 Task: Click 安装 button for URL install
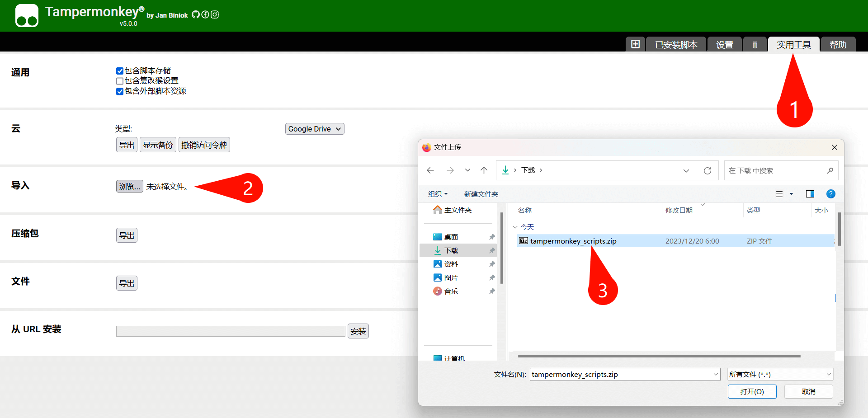(x=358, y=331)
